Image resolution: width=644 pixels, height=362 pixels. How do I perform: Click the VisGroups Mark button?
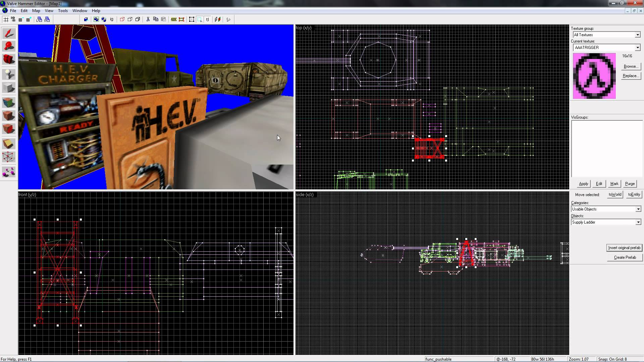coord(614,184)
